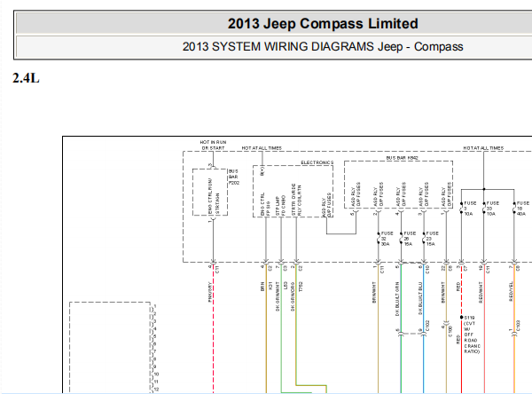
Task: Click the 'B(+)' terminal label
Action: [262, 170]
